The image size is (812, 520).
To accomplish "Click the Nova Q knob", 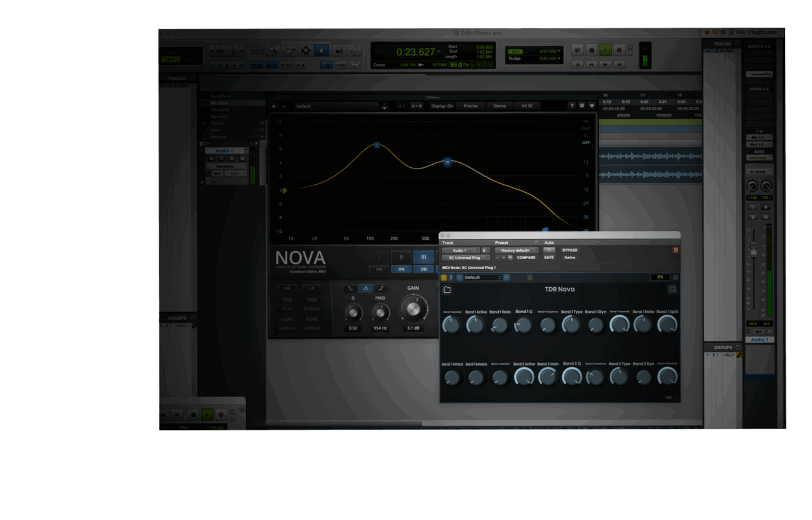I will pyautogui.click(x=354, y=313).
